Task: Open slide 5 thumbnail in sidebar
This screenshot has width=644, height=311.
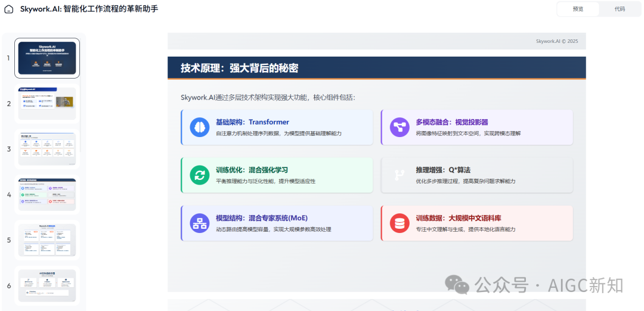Action: (x=47, y=240)
